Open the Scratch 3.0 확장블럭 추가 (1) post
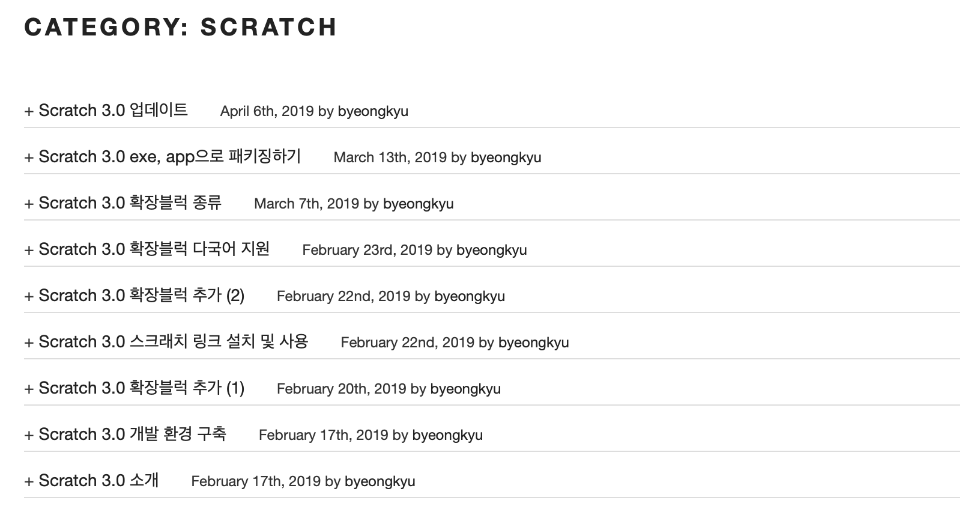980x512 pixels. click(142, 389)
